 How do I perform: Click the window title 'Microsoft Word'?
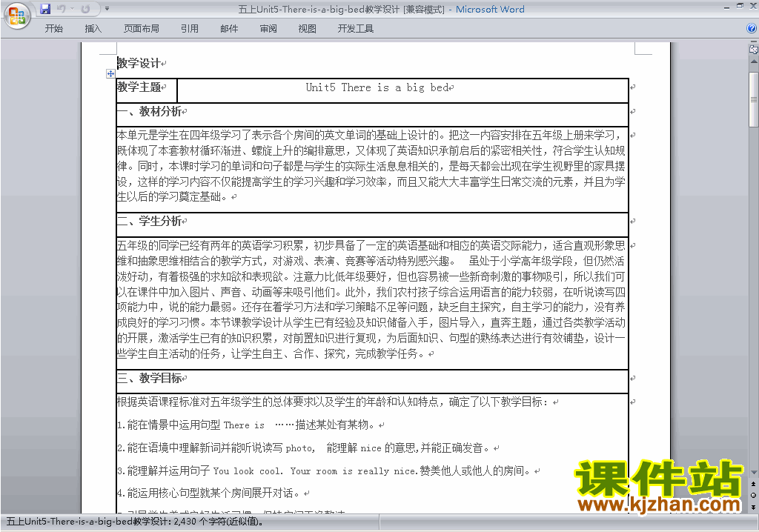[490, 9]
